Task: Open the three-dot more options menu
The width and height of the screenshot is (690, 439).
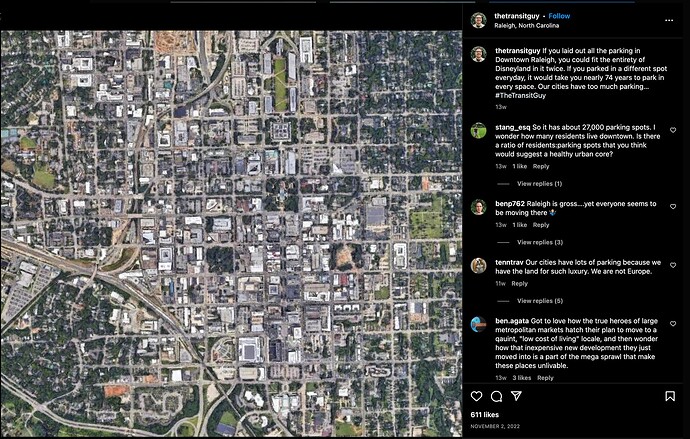Action: 669,20
